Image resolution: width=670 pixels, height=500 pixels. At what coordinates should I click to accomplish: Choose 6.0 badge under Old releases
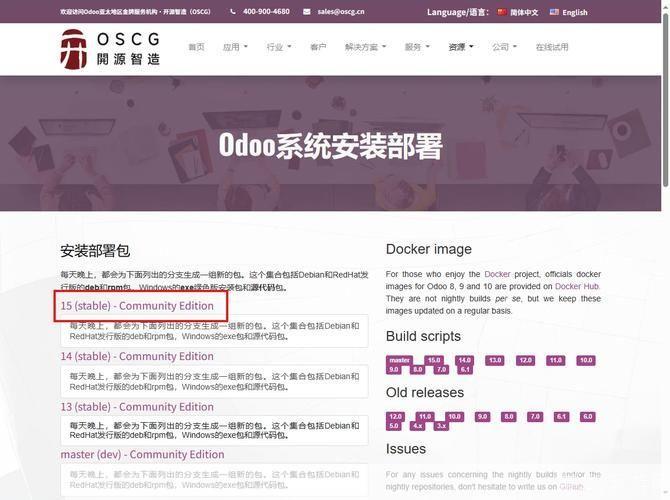click(588, 416)
